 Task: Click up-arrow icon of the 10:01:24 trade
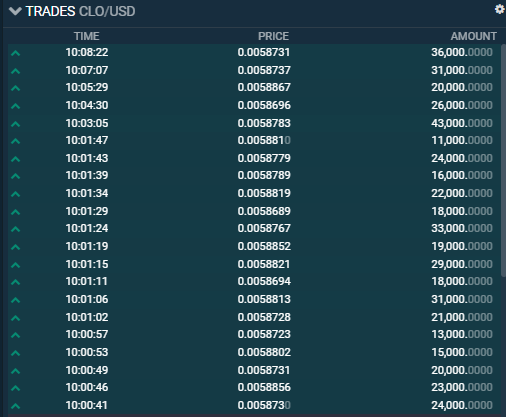[15, 229]
